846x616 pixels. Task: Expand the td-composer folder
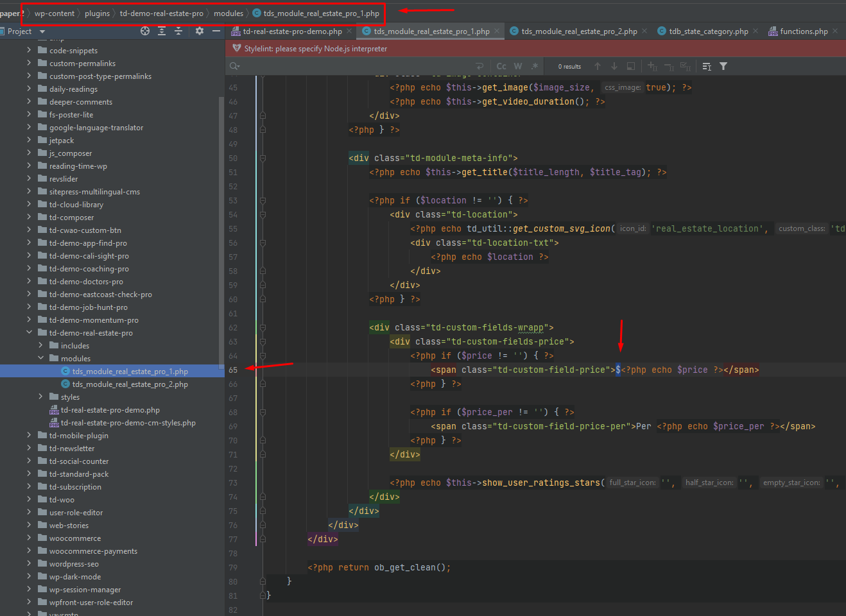coord(29,217)
